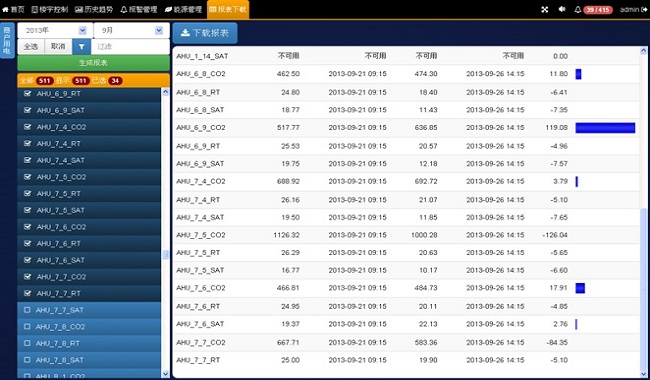650x380 pixels.
Task: Uncheck the AHU_6_9_RT checkbox
Action: 27,94
